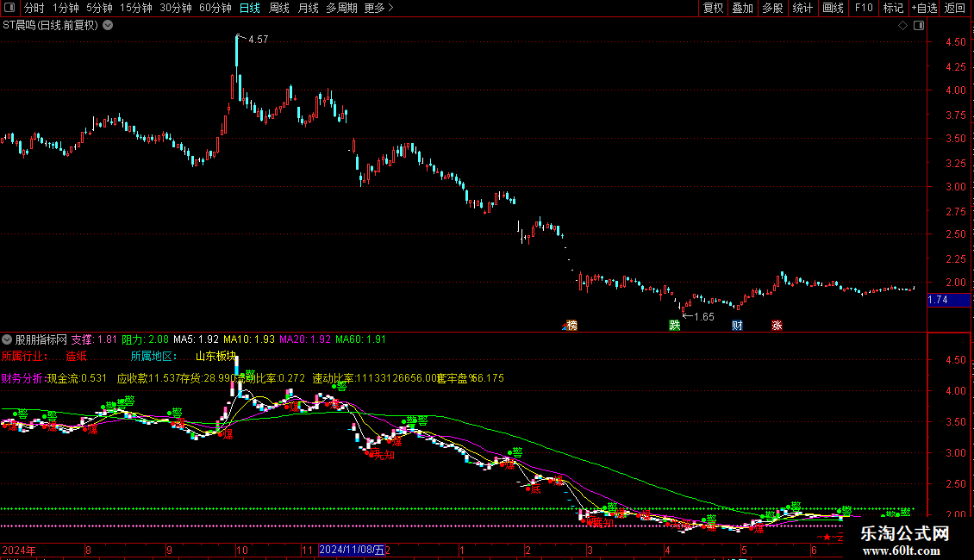Click the 1.74 current price label

click(x=948, y=300)
